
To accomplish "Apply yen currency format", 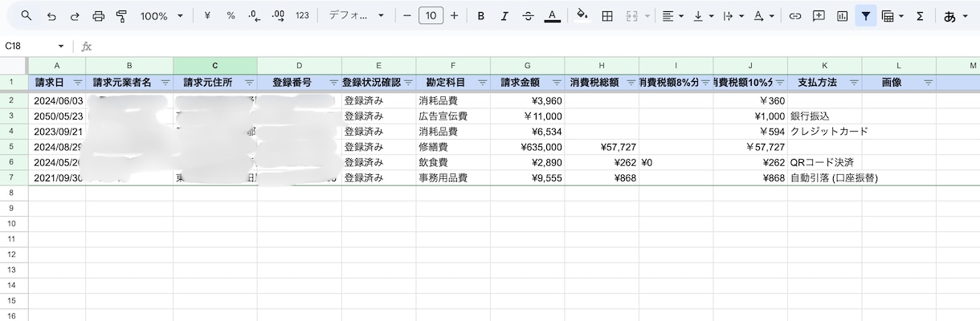I will click(207, 16).
